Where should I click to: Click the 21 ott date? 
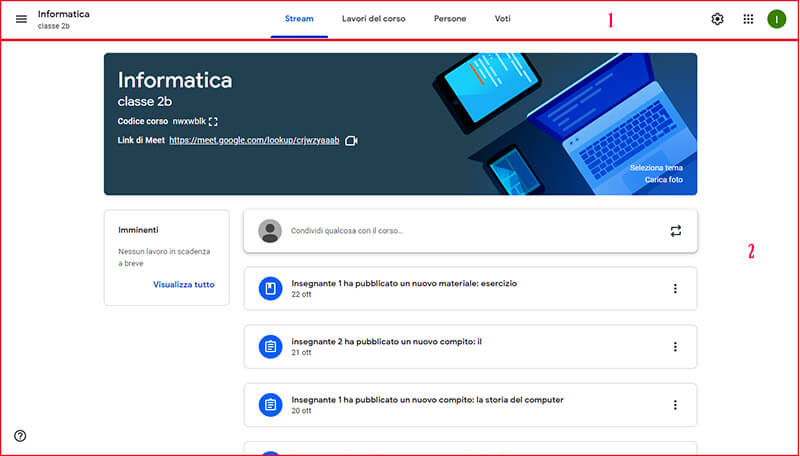(x=301, y=352)
